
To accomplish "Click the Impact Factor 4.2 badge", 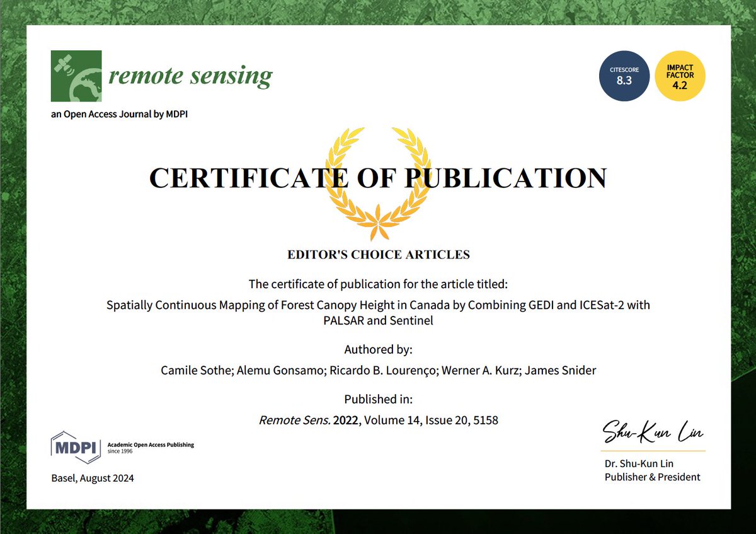I will tap(680, 76).
